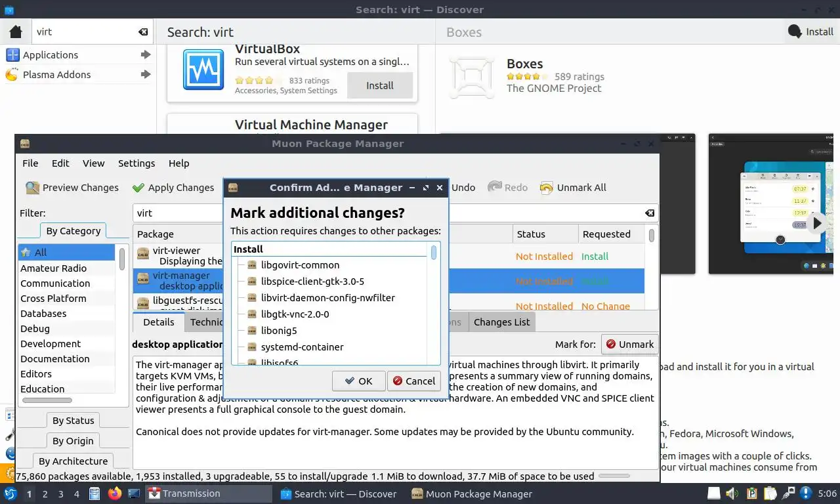This screenshot has height=504, width=840.
Task: Click the Unmark button for virt-manager
Action: 629,344
